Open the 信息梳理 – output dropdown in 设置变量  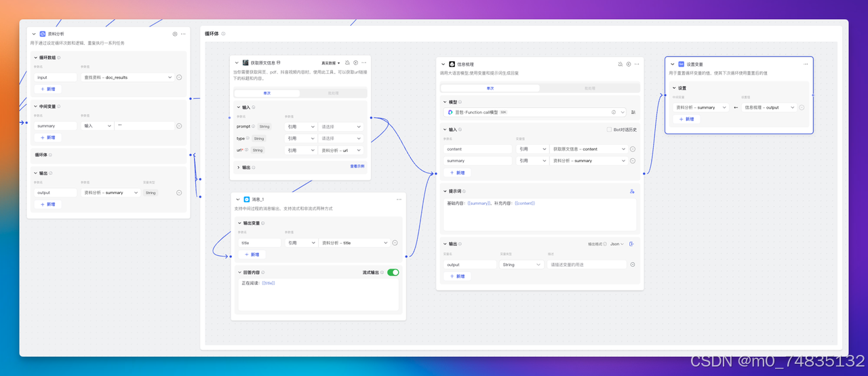click(x=769, y=107)
